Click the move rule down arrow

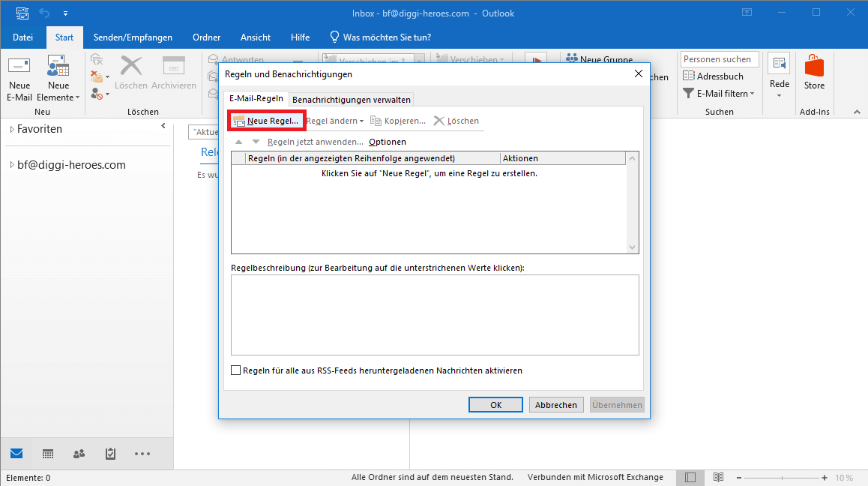tap(256, 142)
